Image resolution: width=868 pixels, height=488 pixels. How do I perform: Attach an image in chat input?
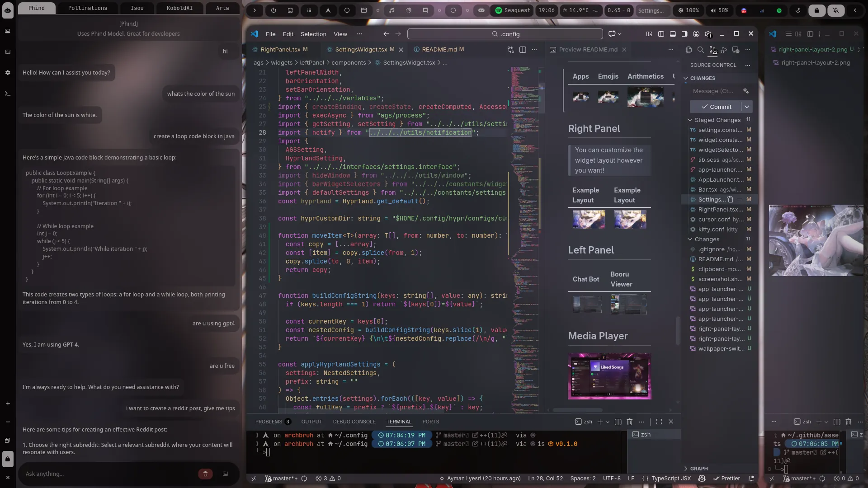[x=225, y=474]
